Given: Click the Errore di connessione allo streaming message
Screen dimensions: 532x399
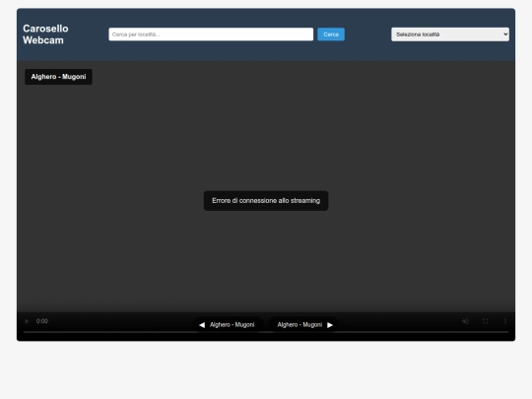Looking at the screenshot, I should pos(266,201).
